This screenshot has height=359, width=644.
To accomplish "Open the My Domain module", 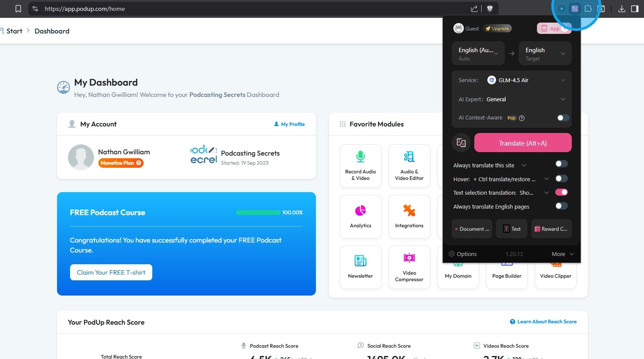I will click(458, 276).
